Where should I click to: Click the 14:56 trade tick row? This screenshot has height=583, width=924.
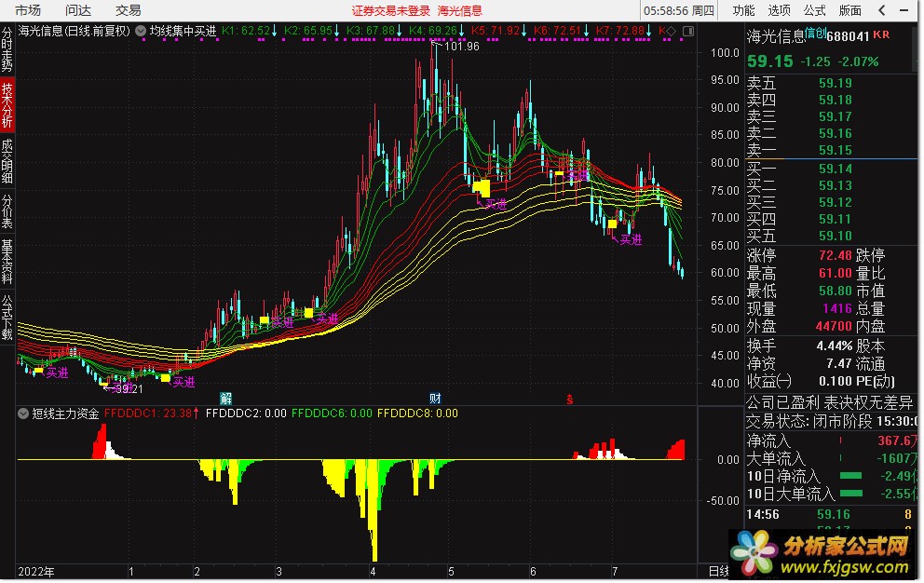(x=830, y=515)
